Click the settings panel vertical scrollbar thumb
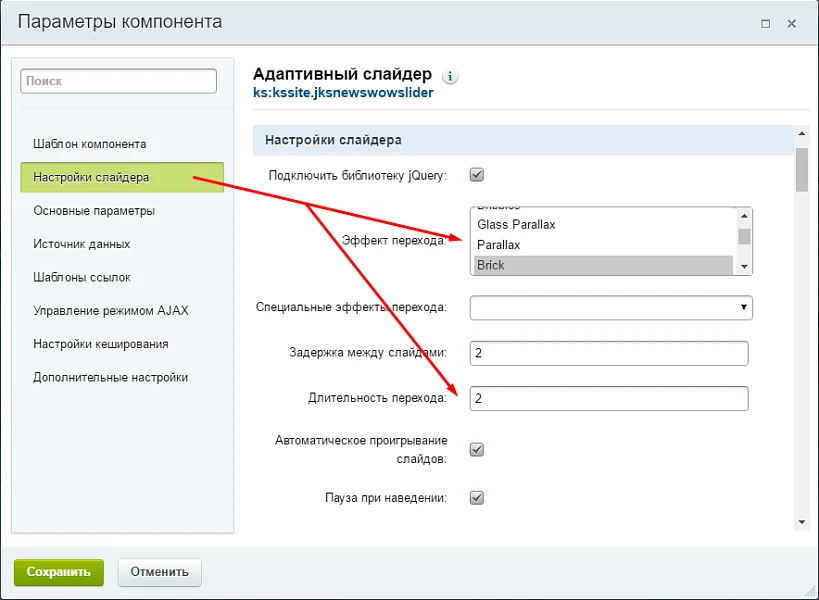This screenshot has width=819, height=600. pos(801,170)
